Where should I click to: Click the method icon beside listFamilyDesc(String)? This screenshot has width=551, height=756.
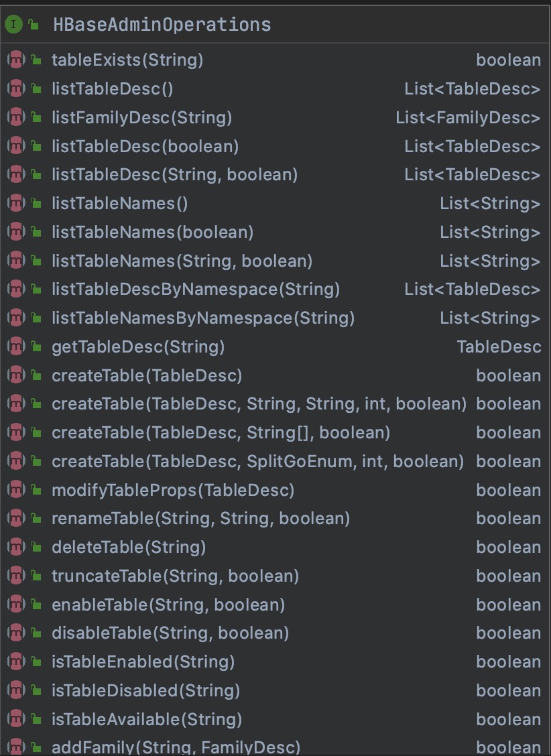pyautogui.click(x=16, y=117)
